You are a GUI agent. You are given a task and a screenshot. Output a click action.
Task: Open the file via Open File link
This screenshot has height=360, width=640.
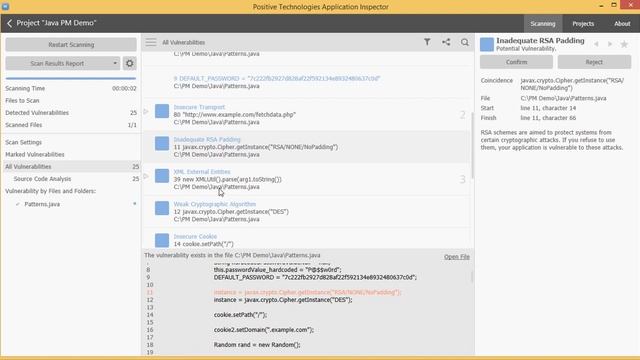click(x=457, y=257)
